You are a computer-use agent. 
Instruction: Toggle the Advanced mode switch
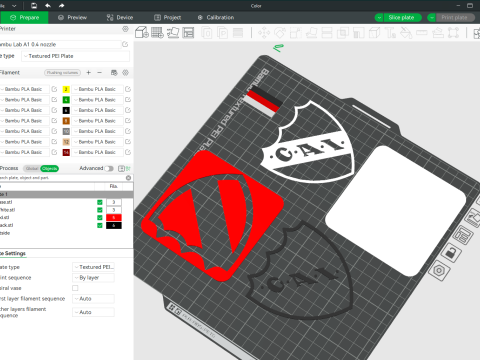(x=109, y=168)
